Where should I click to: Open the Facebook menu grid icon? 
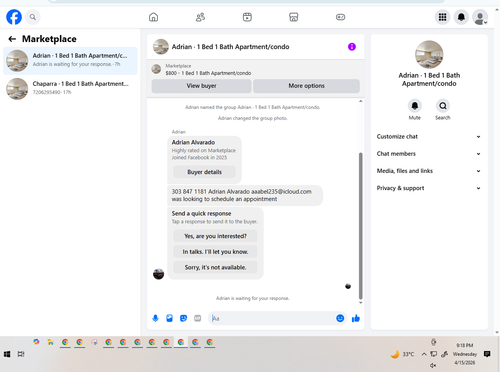click(x=442, y=17)
